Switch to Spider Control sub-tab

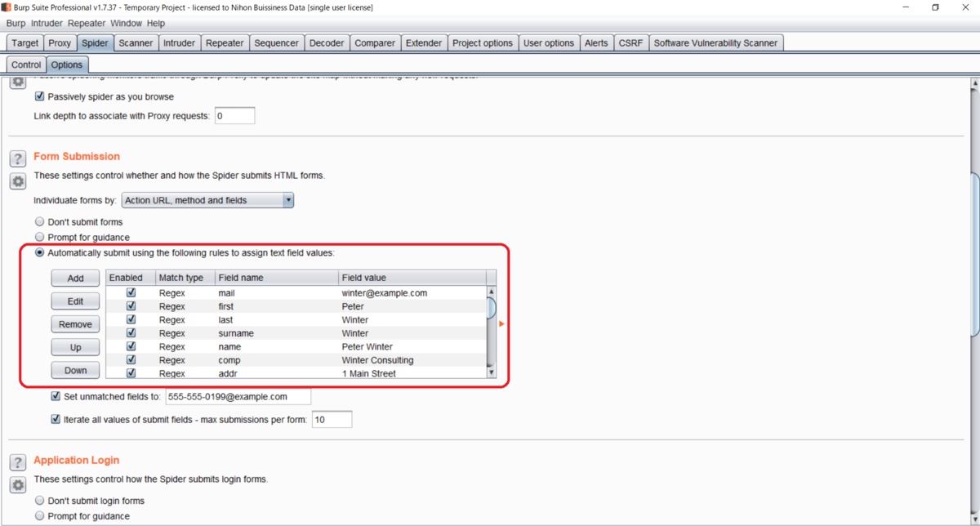26,65
